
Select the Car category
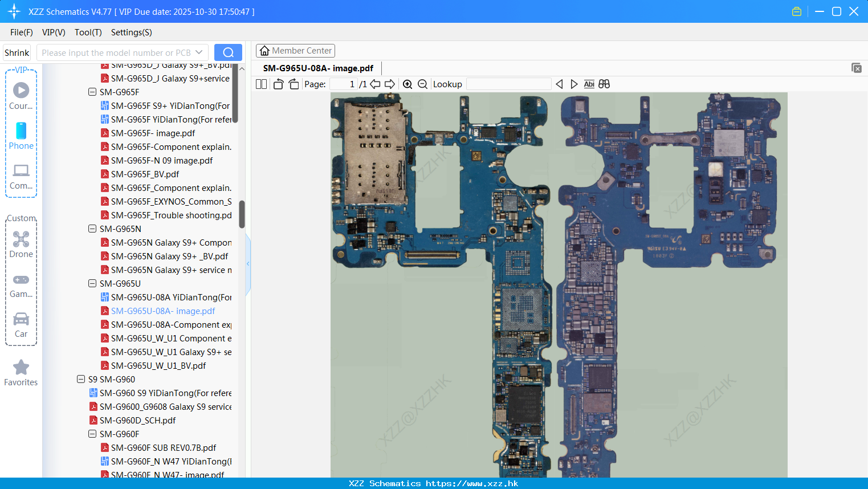[21, 325]
